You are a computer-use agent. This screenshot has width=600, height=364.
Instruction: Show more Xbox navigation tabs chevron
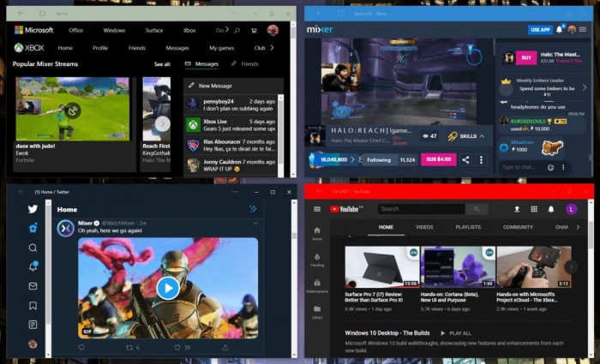pos(272,48)
